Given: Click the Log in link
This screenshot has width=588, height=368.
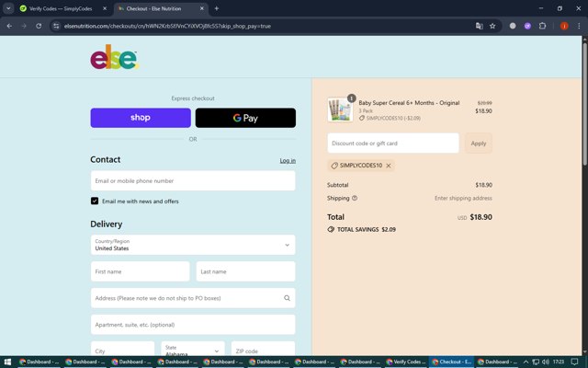Looking at the screenshot, I should point(288,160).
